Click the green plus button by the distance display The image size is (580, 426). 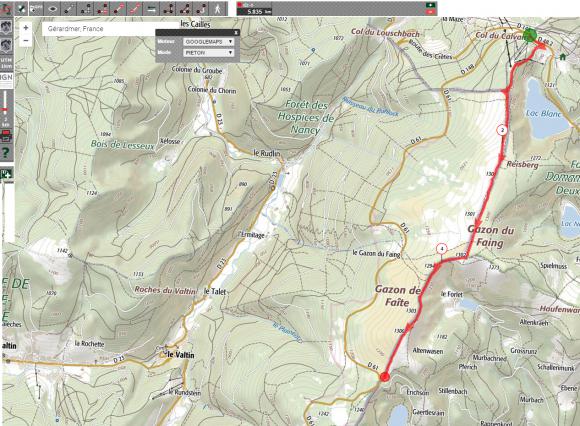click(431, 5)
